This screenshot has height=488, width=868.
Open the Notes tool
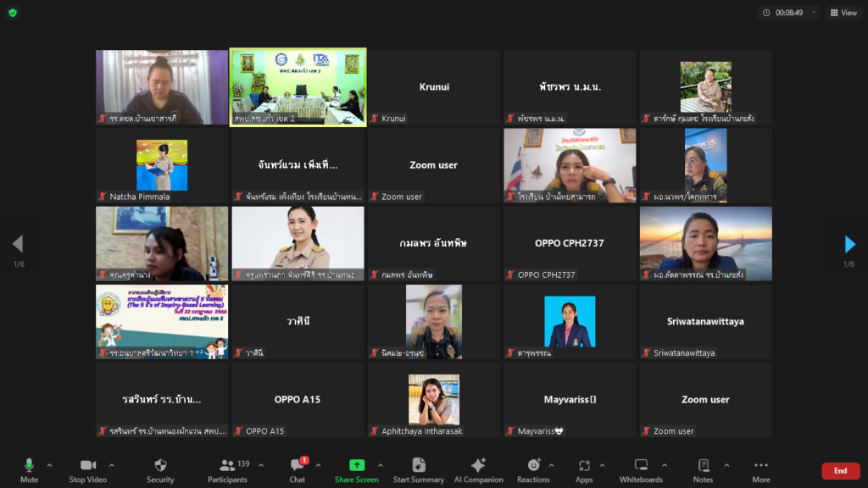point(703,469)
